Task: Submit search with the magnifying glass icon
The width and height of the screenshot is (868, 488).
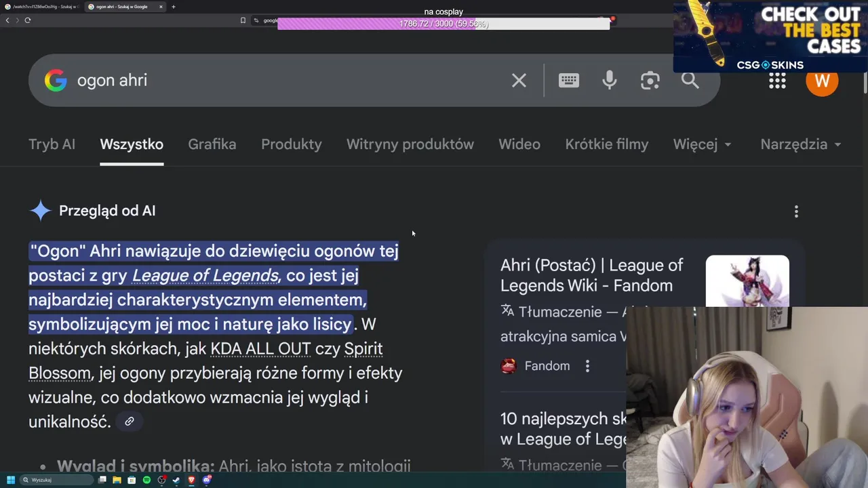Action: coord(690,81)
